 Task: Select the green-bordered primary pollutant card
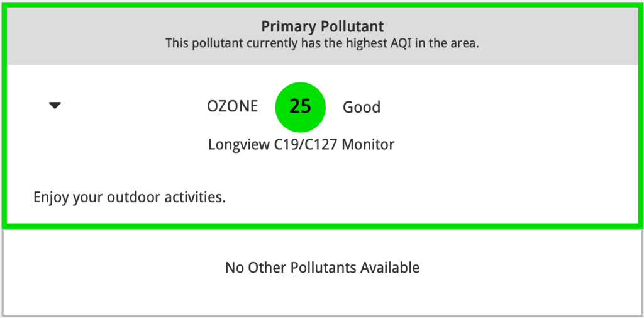tap(322, 115)
